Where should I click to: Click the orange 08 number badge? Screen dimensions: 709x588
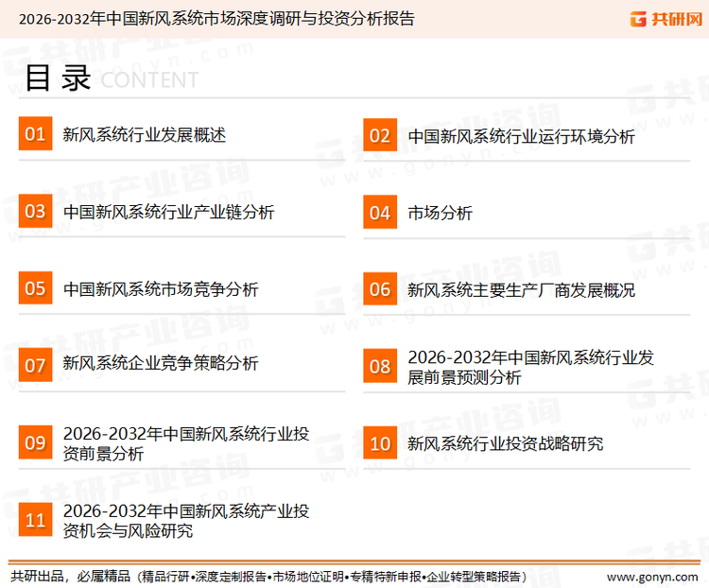(x=380, y=366)
